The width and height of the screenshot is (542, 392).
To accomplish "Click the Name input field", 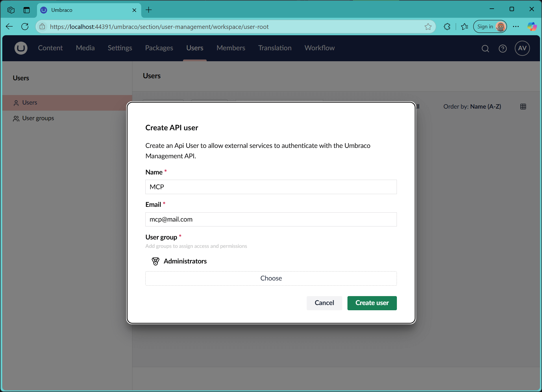I will pyautogui.click(x=271, y=187).
